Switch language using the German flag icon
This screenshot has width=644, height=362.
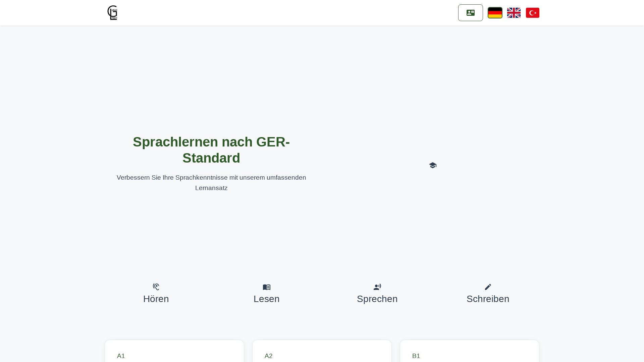click(495, 12)
